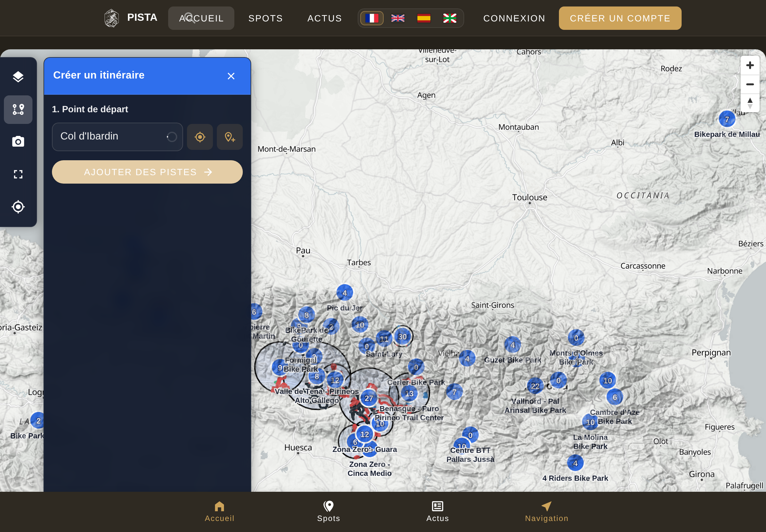The width and height of the screenshot is (766, 532).
Task: Use my location as start point
Action: point(200,137)
